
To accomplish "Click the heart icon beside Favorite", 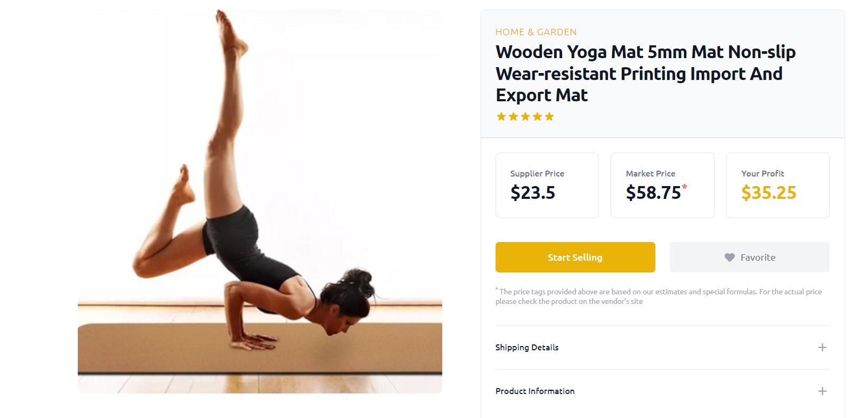I will [x=729, y=258].
